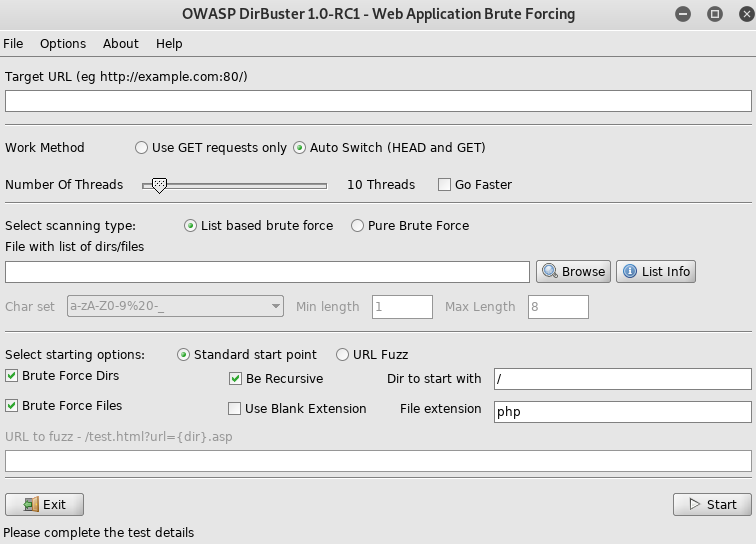Click the 'File with list of dirs/files' label
Image resolution: width=756 pixels, height=544 pixels.
(x=75, y=246)
